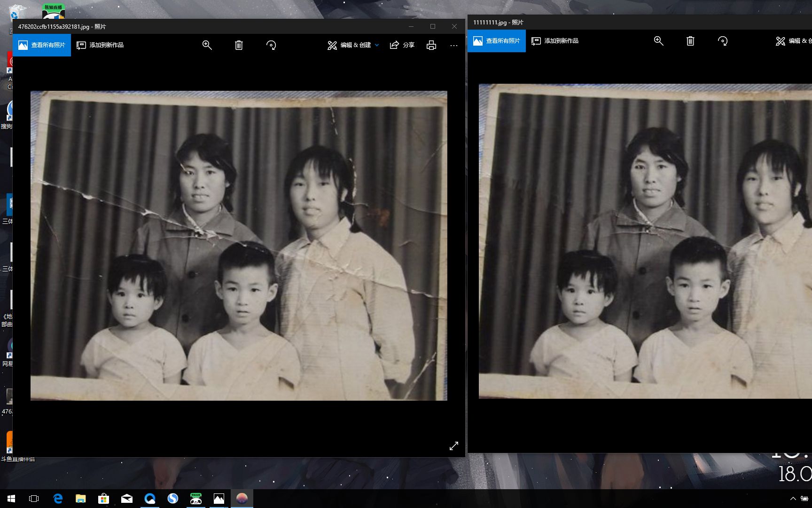This screenshot has width=812, height=508.
Task: Click 查看所有照片 in the right 11111111.jpg window
Action: pos(497,41)
